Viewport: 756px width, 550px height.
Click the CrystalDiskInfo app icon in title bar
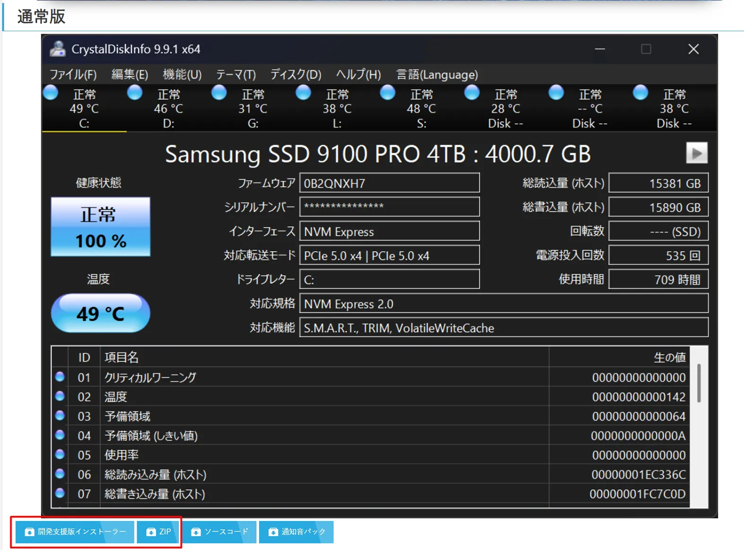coord(58,49)
